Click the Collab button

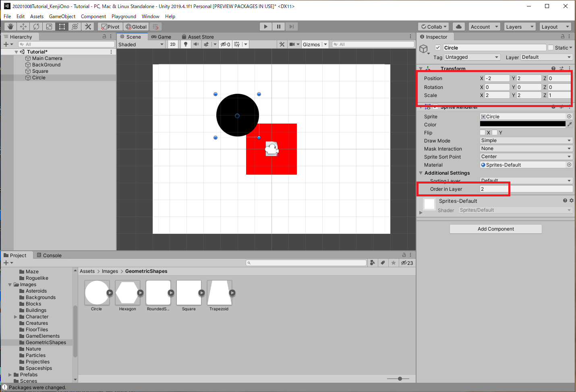434,27
